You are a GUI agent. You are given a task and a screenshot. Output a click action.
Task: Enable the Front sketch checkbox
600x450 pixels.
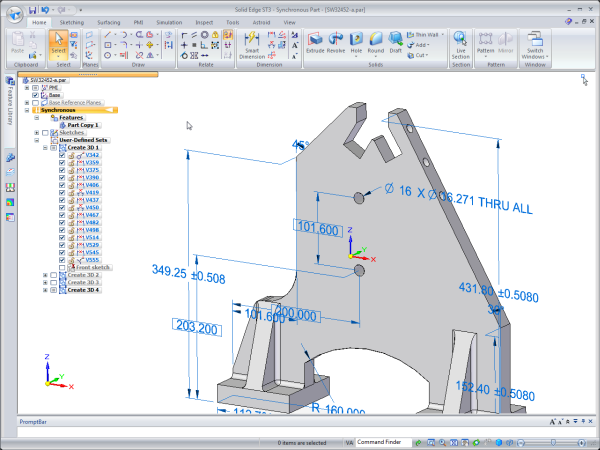click(62, 268)
